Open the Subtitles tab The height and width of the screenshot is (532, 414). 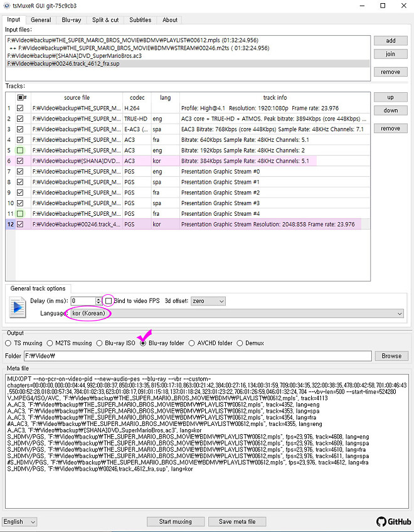pos(140,20)
